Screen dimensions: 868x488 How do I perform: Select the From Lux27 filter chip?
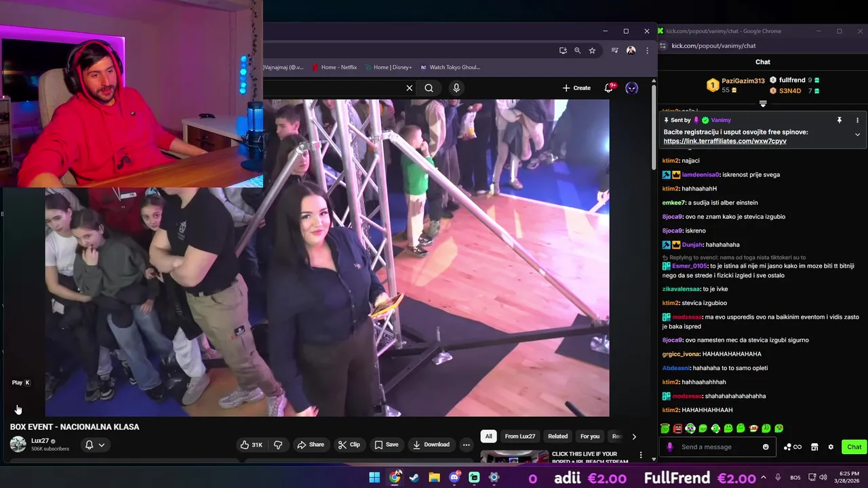pyautogui.click(x=520, y=436)
